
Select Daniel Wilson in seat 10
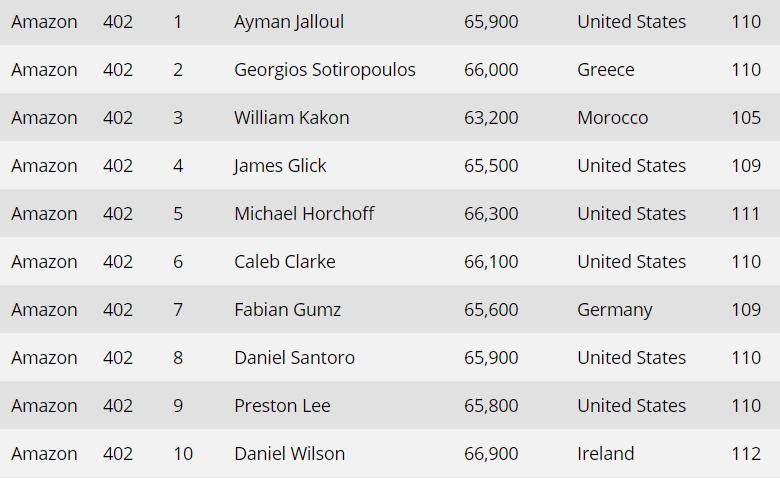click(289, 454)
